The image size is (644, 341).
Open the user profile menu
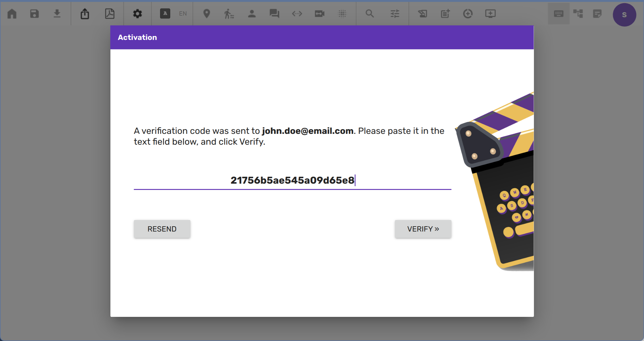coord(624,14)
